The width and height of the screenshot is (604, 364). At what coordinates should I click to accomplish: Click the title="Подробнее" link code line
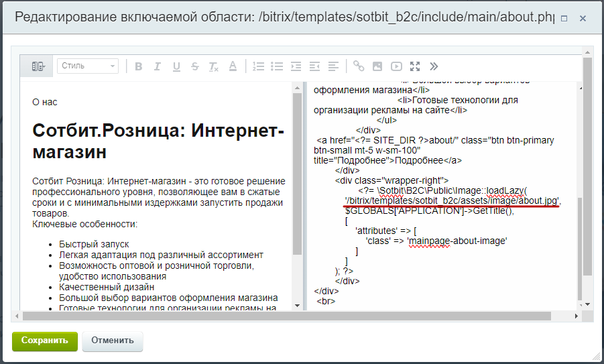[x=388, y=160]
